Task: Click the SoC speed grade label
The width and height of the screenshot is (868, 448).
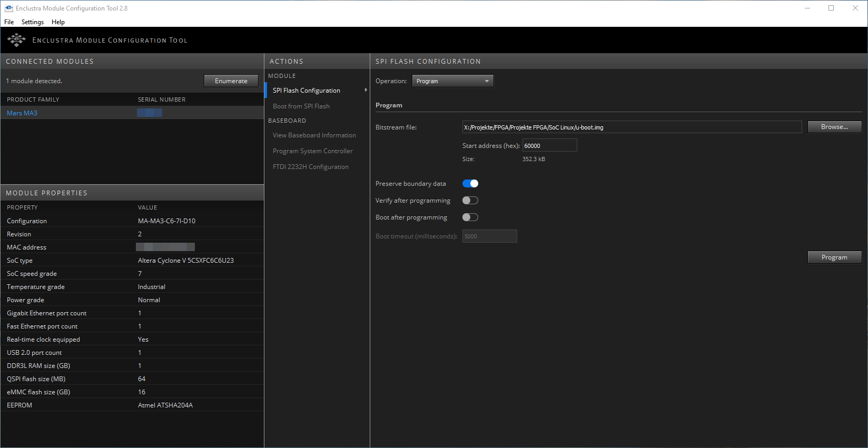Action: [x=32, y=274]
